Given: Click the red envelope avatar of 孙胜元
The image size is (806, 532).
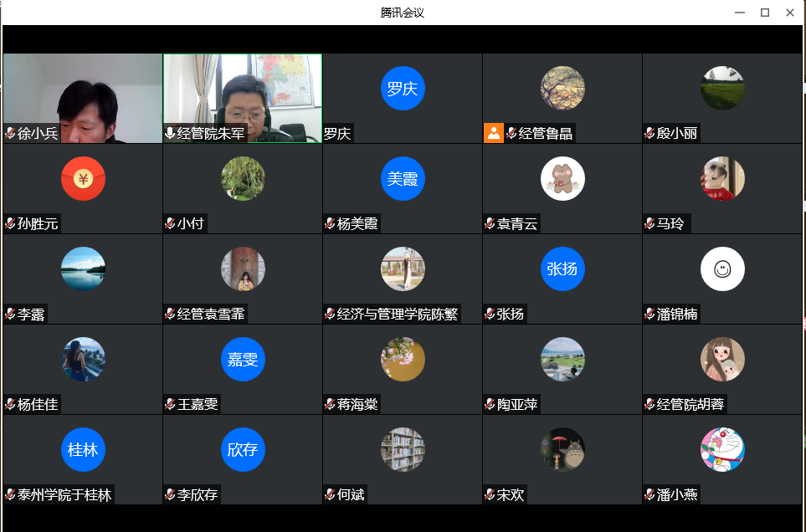Looking at the screenshot, I should point(83,178).
